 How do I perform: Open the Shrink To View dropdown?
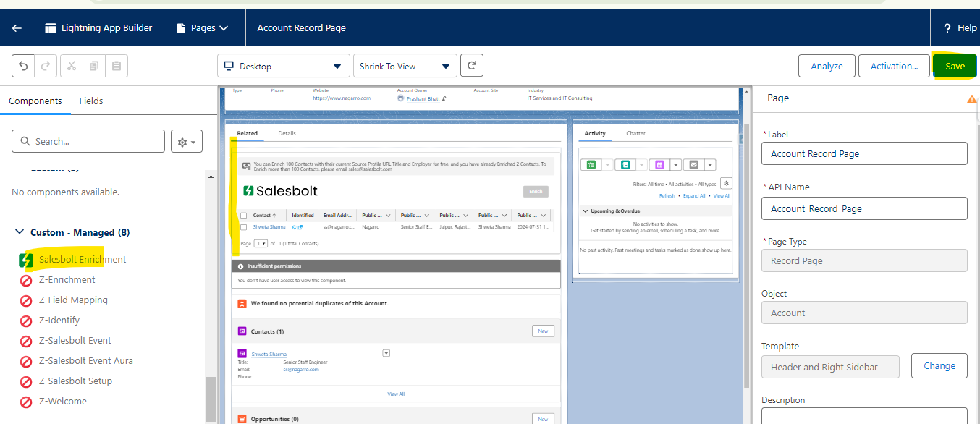coord(405,66)
